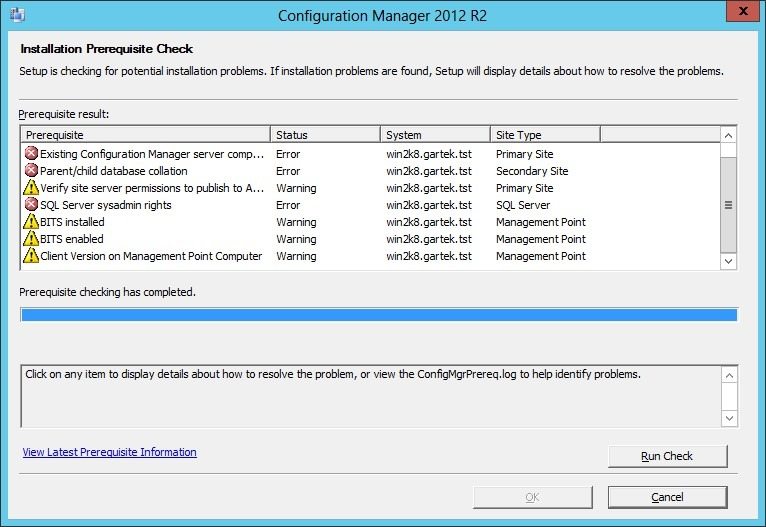Click the Error status of SQL Server sysadmin rights
Screen dimensions: 766x527
(x=288, y=205)
